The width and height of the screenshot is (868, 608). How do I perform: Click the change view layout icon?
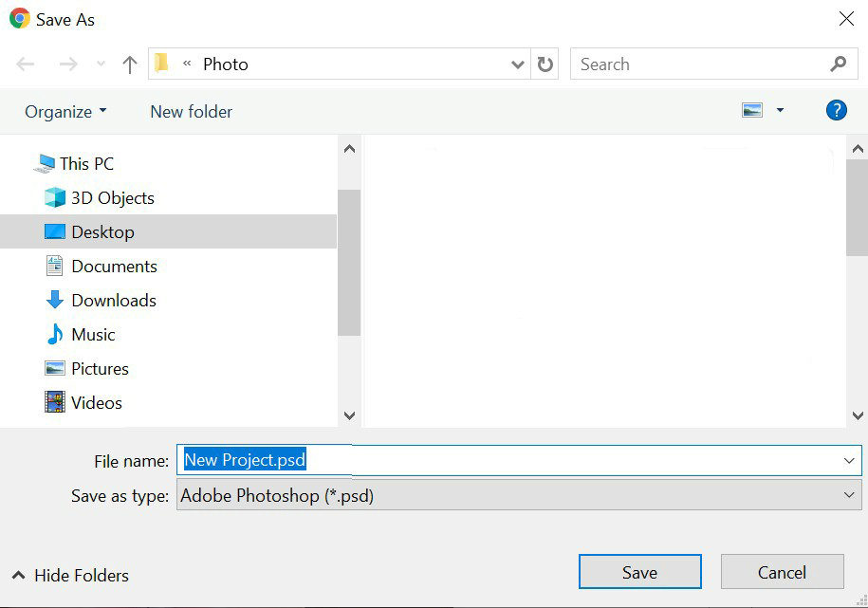[x=752, y=111]
